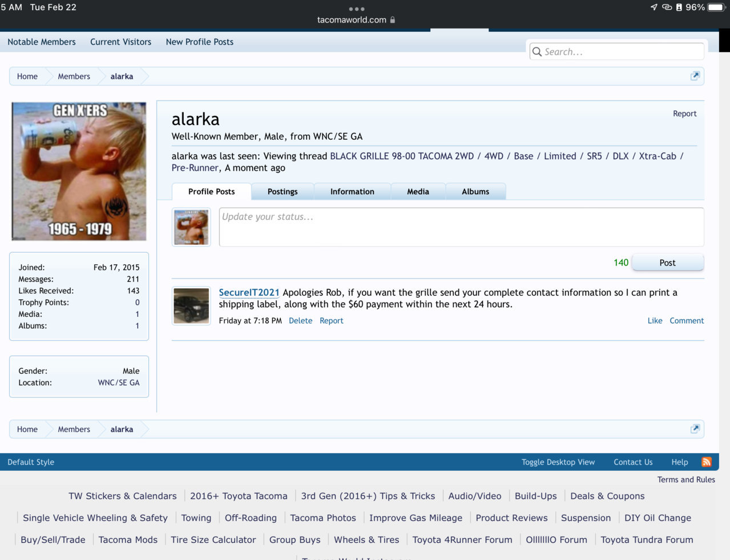
Task: Open the Postings tab
Action: pos(283,191)
